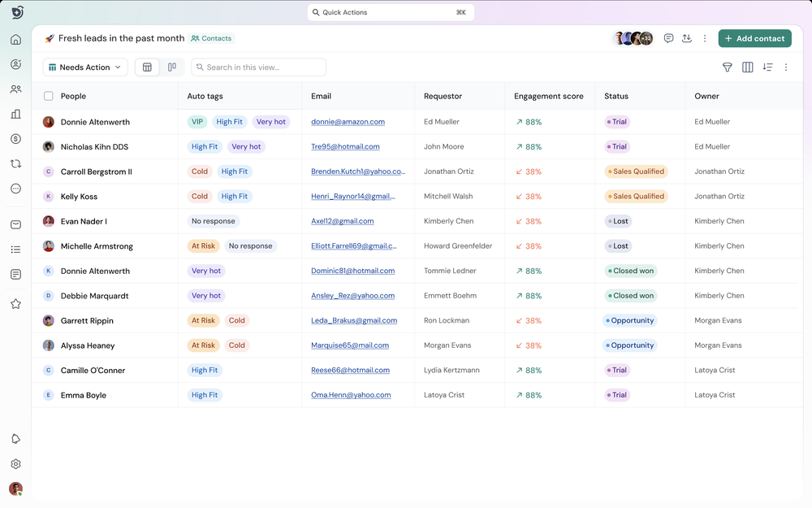
Task: Click the Engagement score column header
Action: pos(548,97)
